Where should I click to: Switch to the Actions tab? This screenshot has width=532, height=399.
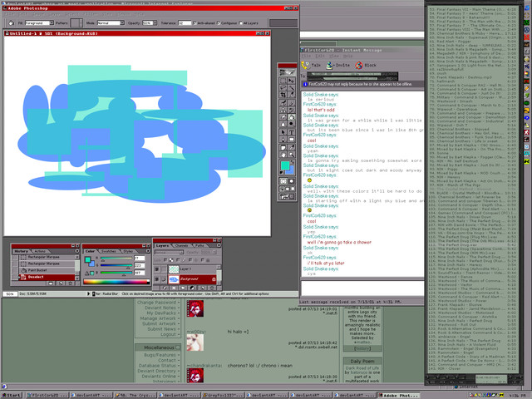tap(40, 251)
